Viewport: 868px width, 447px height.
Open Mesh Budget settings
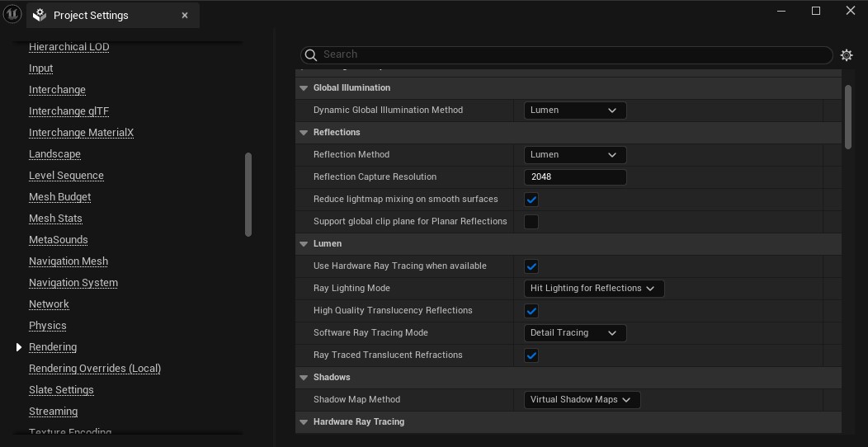59,197
